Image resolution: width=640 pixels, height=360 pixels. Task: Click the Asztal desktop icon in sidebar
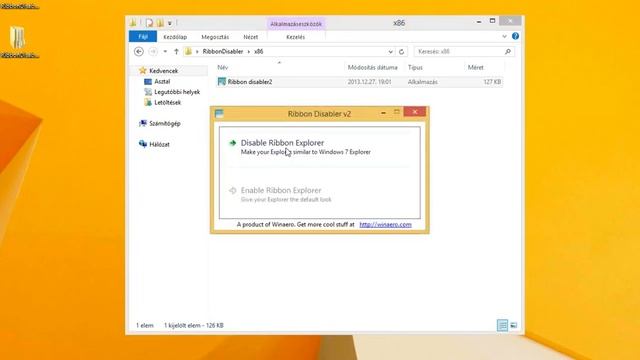click(x=148, y=82)
